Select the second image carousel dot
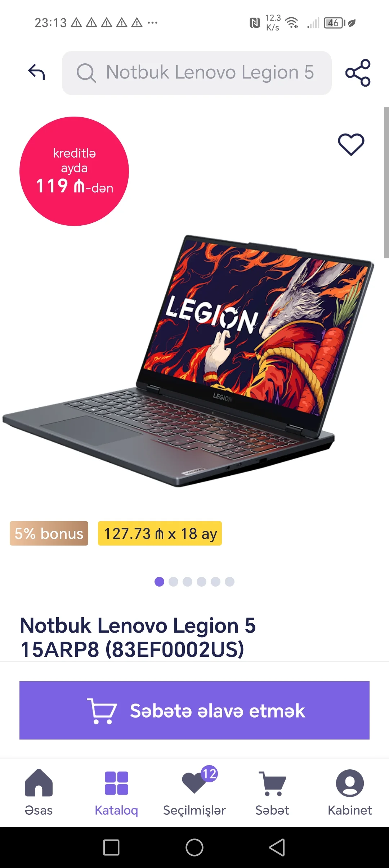389x868 pixels. [173, 582]
